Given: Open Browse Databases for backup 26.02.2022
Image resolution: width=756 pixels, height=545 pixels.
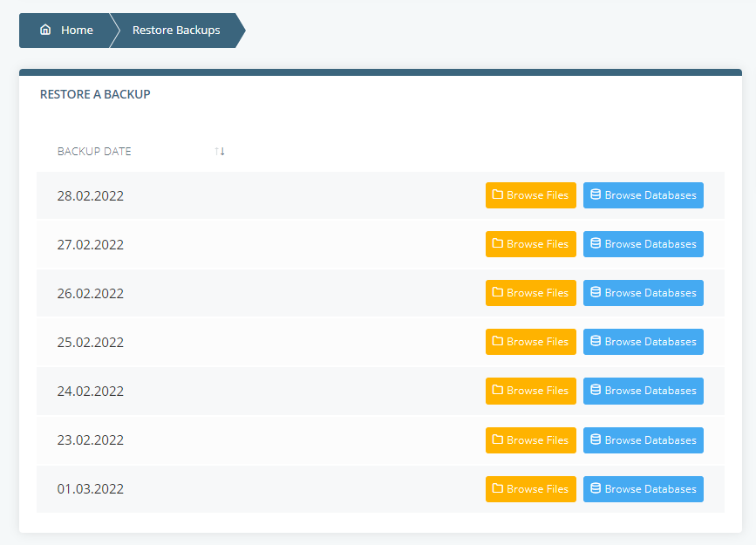Looking at the screenshot, I should point(643,292).
